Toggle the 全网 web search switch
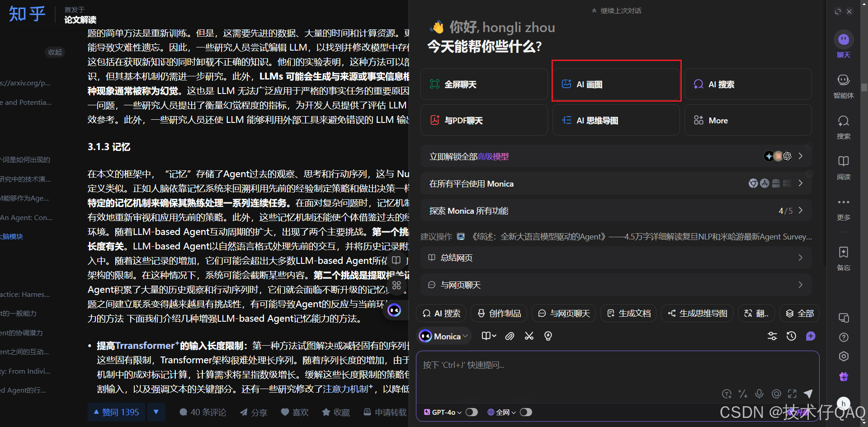 [526, 412]
